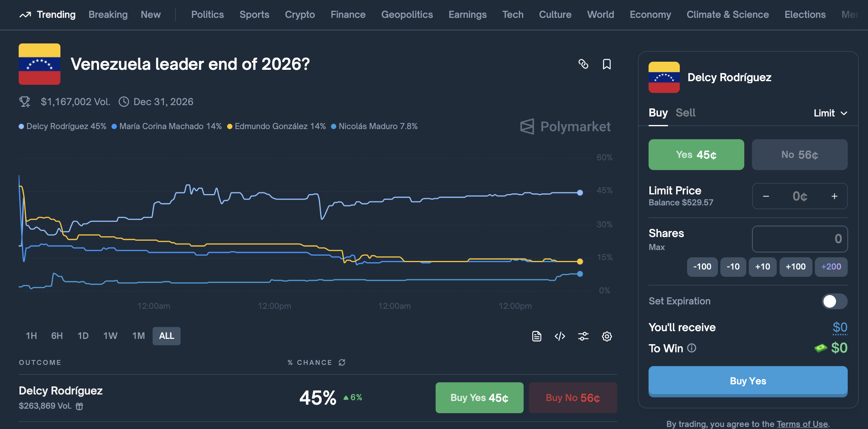Increase limit price with plus stepper
The image size is (868, 429).
(x=834, y=196)
